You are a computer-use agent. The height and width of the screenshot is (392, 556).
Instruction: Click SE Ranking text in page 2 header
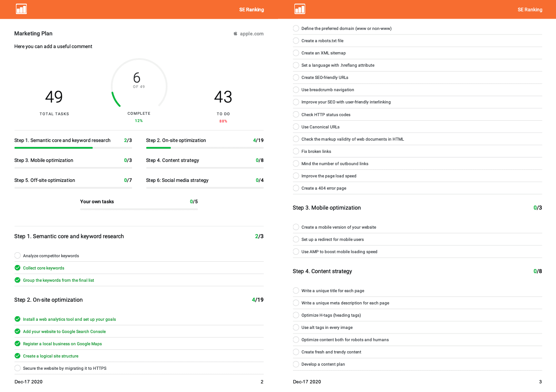[x=252, y=10]
